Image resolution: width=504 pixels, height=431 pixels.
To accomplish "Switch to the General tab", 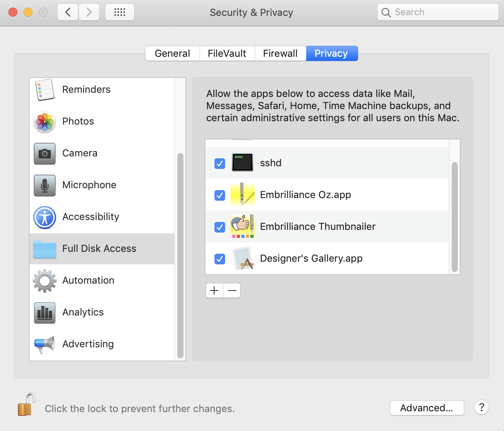I will pos(172,53).
